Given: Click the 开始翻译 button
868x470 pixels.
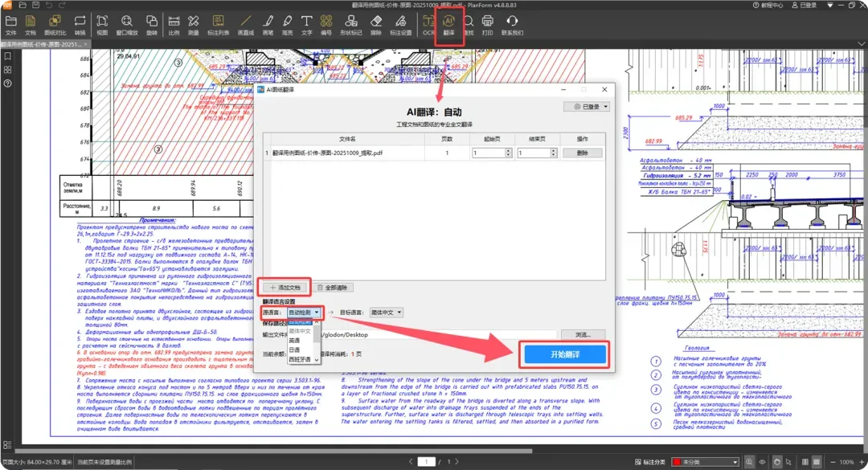Looking at the screenshot, I should 565,354.
